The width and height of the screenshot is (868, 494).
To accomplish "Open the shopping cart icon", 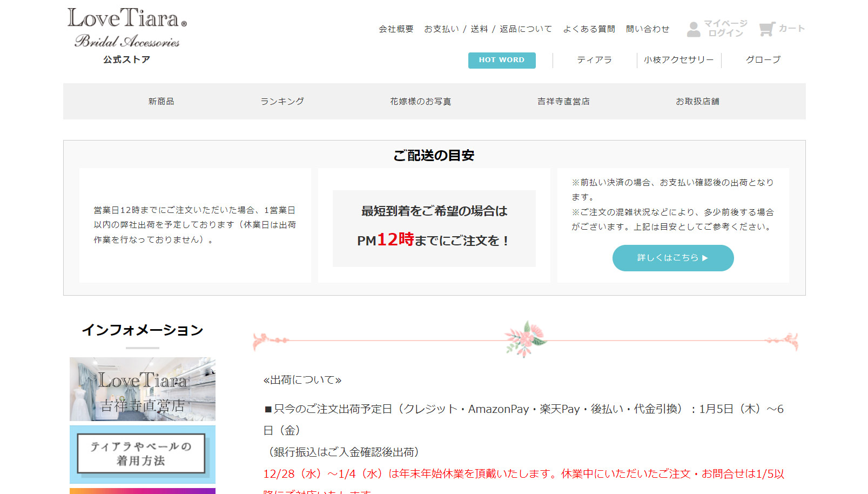I will tap(780, 28).
